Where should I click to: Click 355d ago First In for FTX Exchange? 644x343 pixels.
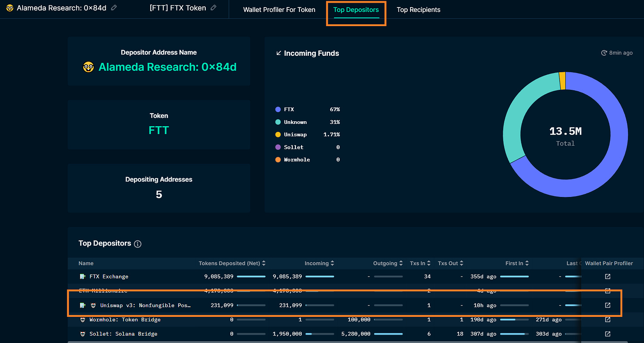pyautogui.click(x=483, y=277)
